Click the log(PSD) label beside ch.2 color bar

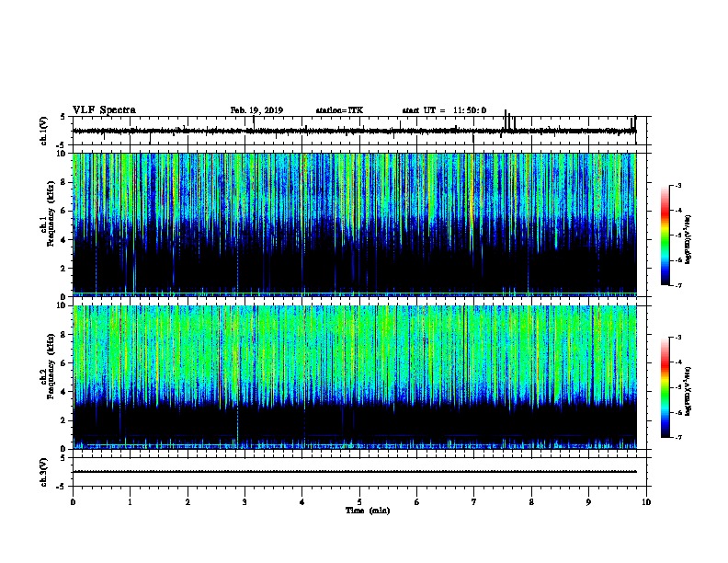(688, 392)
